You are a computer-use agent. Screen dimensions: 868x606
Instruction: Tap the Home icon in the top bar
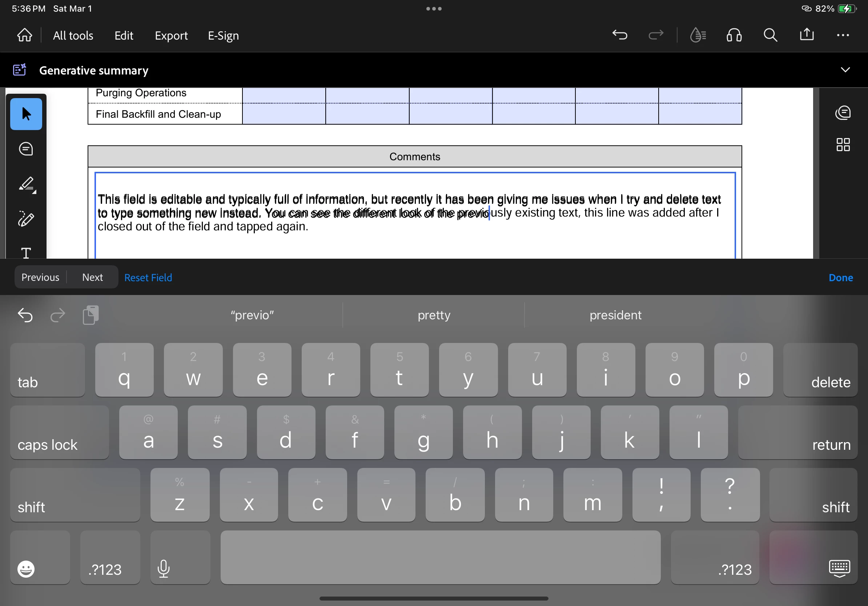[25, 35]
